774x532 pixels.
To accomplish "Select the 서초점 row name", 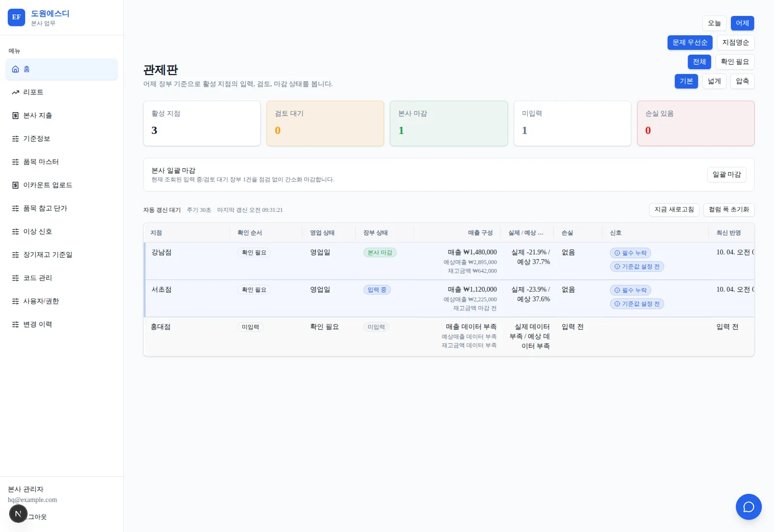I will pyautogui.click(x=162, y=290).
